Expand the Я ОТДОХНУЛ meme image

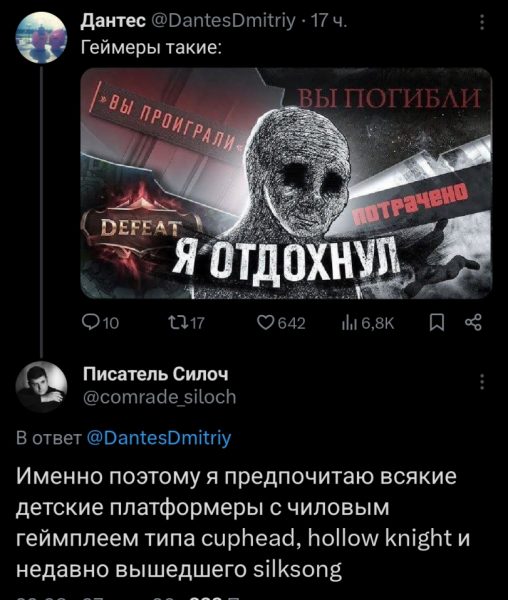click(x=286, y=183)
